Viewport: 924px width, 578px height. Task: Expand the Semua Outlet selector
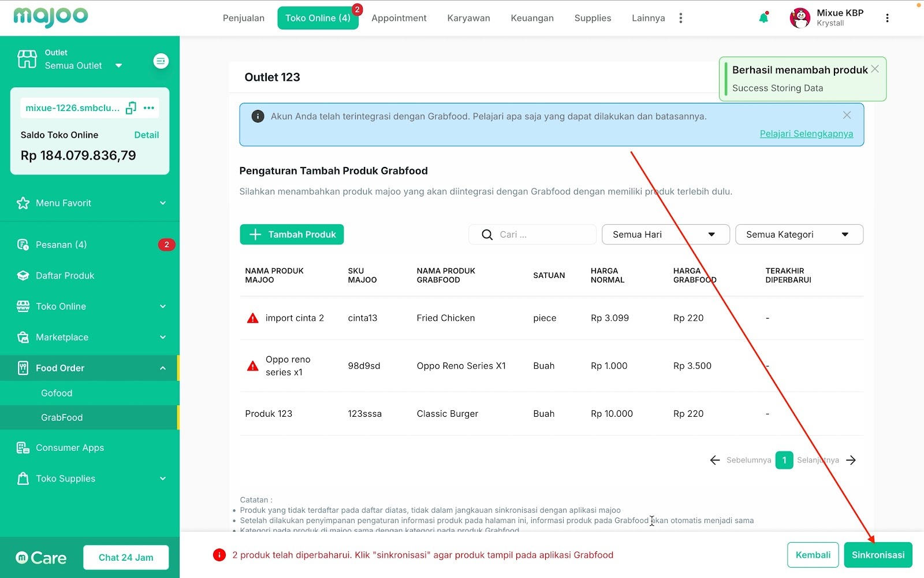pyautogui.click(x=118, y=65)
